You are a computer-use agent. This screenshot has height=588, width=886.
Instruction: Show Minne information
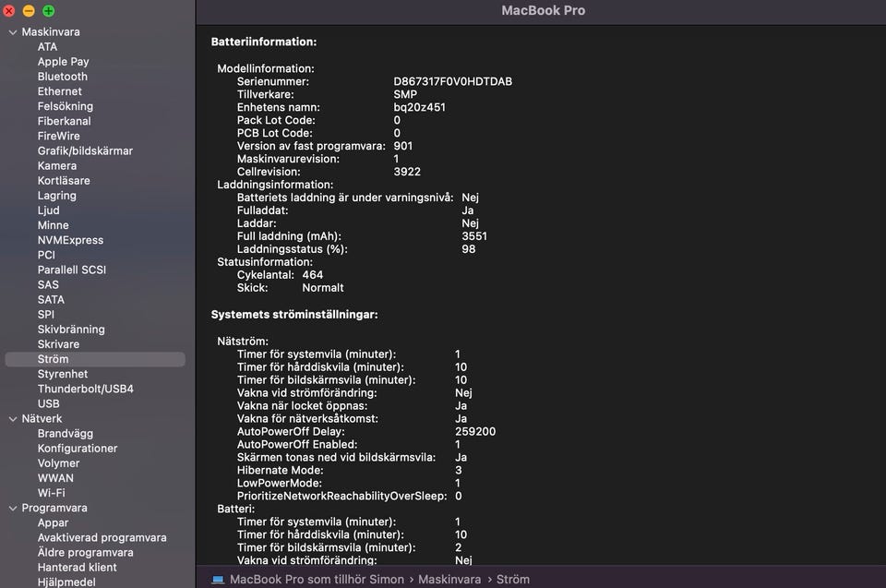point(54,225)
